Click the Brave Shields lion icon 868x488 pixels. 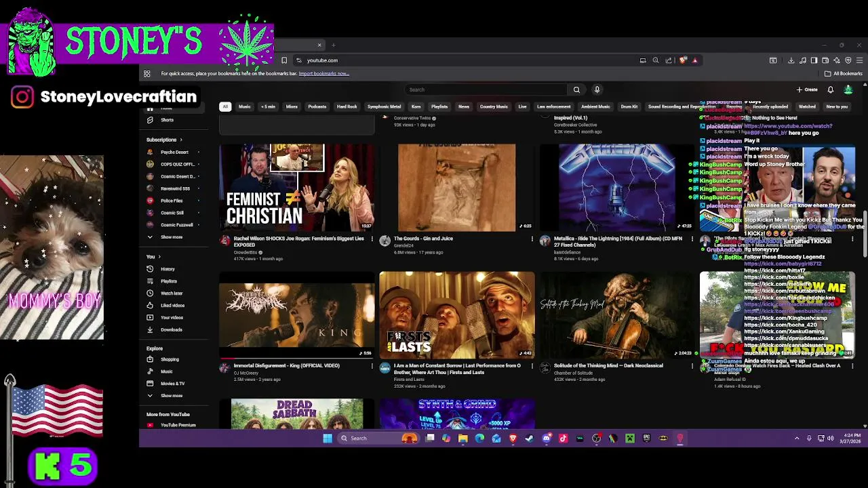683,60
